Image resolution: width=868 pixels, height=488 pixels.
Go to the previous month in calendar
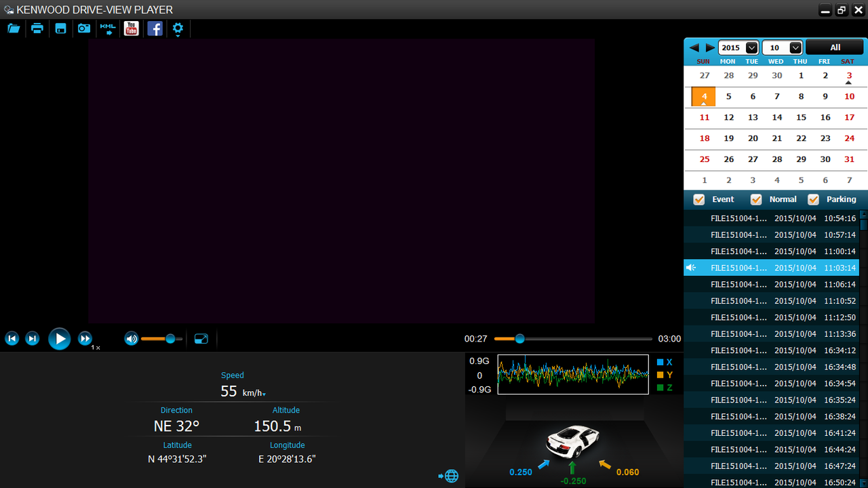[x=694, y=48]
